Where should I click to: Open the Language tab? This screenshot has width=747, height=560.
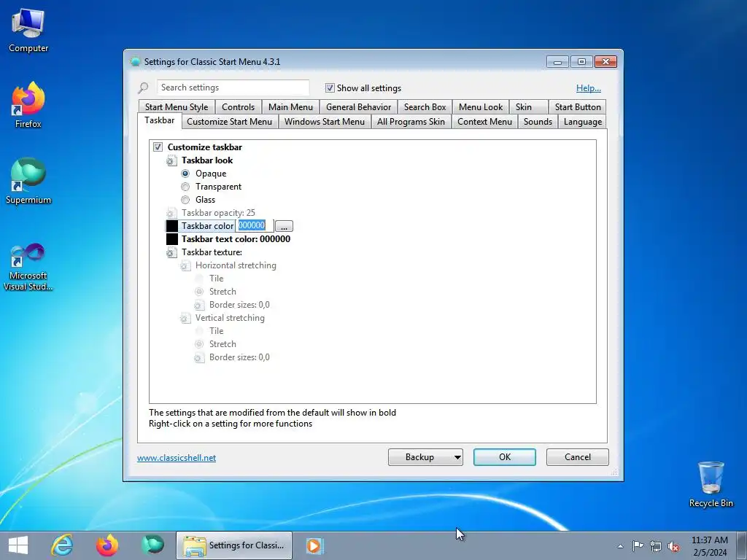coord(583,122)
